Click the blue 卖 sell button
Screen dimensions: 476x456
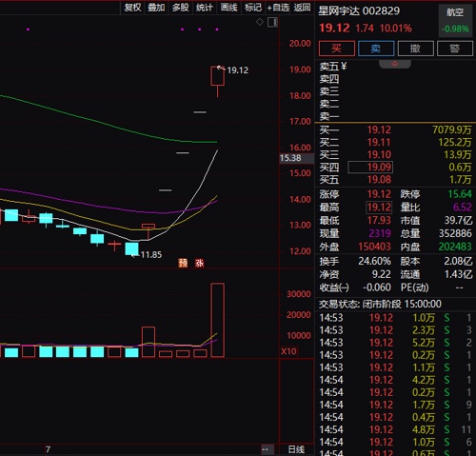pyautogui.click(x=376, y=49)
